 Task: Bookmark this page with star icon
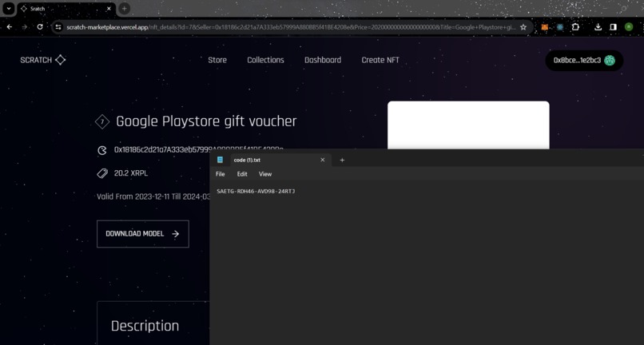pyautogui.click(x=523, y=27)
